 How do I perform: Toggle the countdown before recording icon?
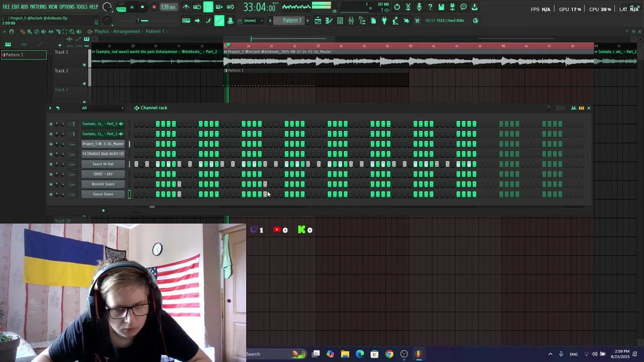pyautogui.click(x=208, y=7)
